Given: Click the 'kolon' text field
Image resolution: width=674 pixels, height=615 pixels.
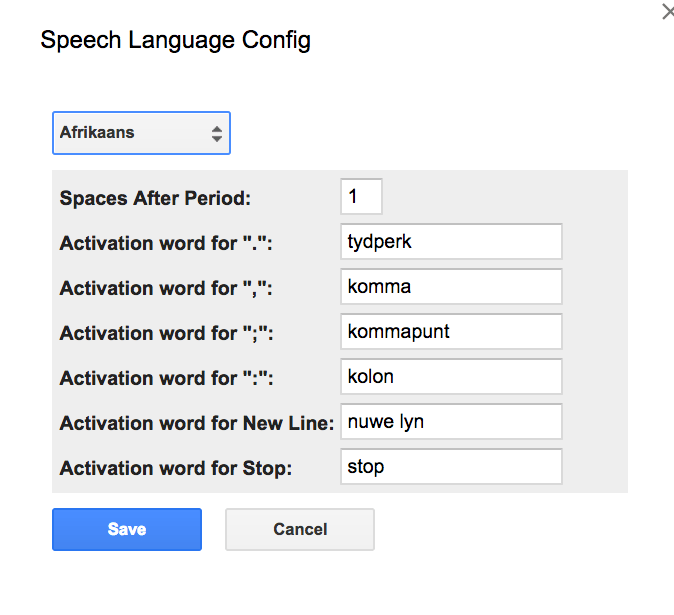Looking at the screenshot, I should click(451, 377).
